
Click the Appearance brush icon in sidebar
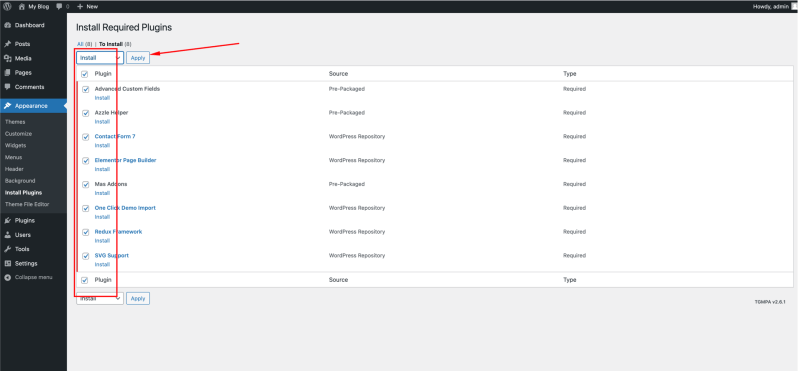8,106
